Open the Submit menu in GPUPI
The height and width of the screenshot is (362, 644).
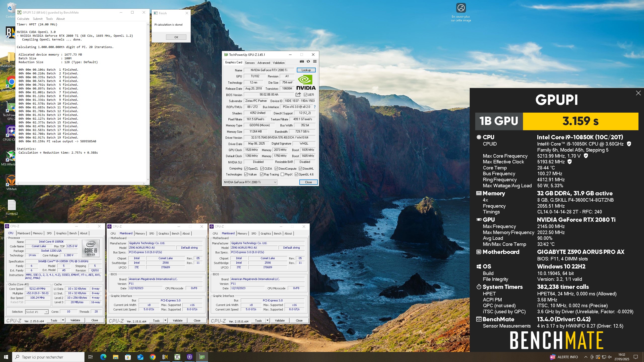tap(38, 19)
